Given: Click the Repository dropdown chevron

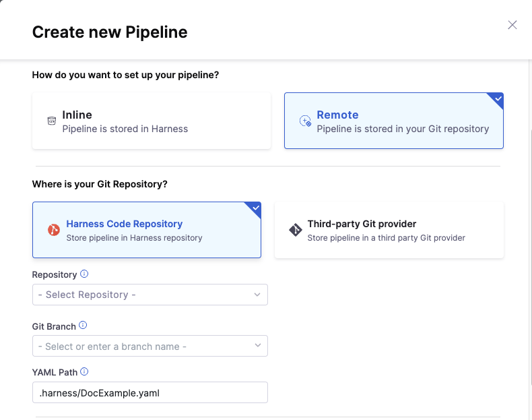Looking at the screenshot, I should [258, 295].
